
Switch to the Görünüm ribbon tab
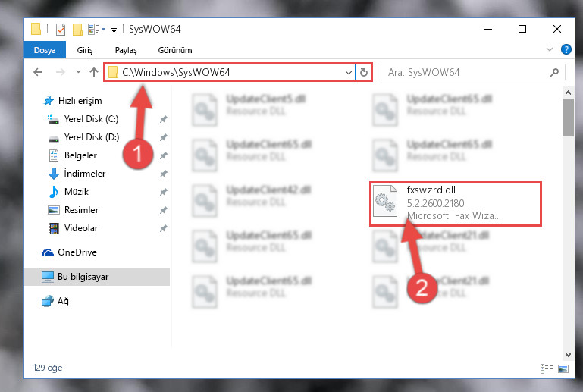(175, 50)
